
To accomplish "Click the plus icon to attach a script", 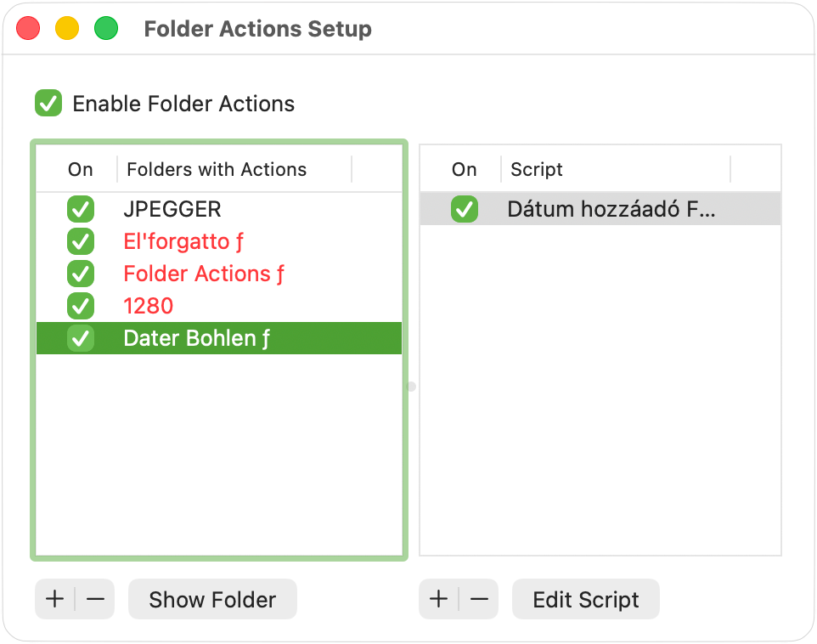I will (x=438, y=599).
